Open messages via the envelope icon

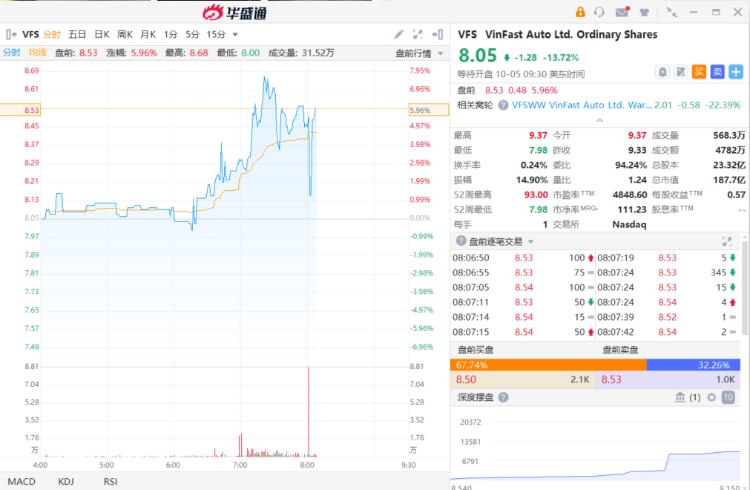click(x=622, y=12)
